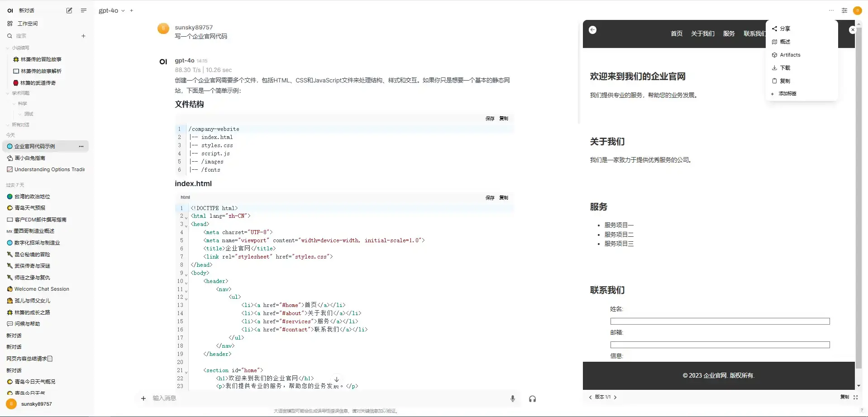
Task: Click the headphones voice-chat icon
Action: [x=532, y=398]
